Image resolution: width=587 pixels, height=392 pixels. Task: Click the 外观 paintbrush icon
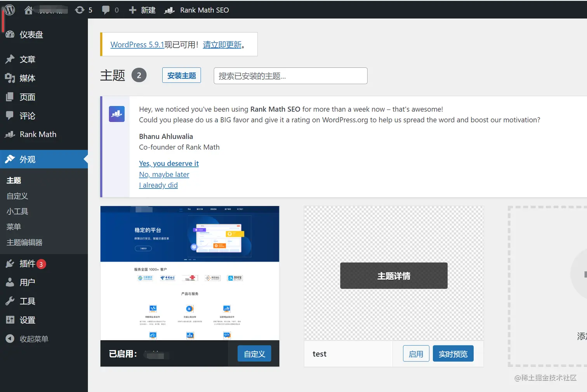tap(10, 159)
